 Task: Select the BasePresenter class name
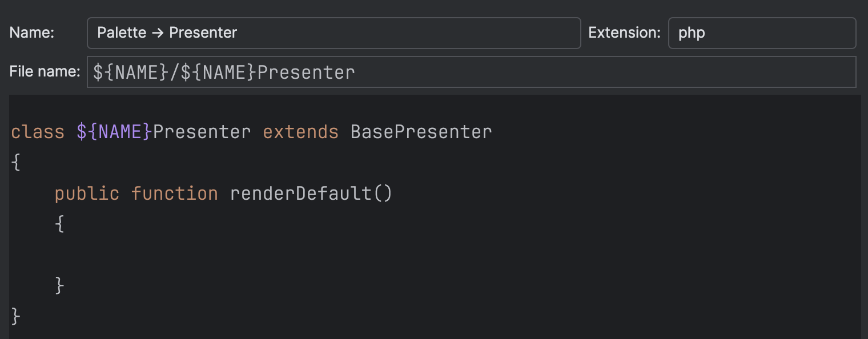point(420,131)
